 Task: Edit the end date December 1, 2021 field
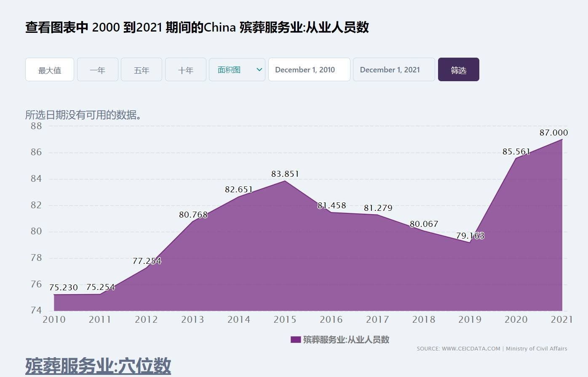tap(394, 70)
